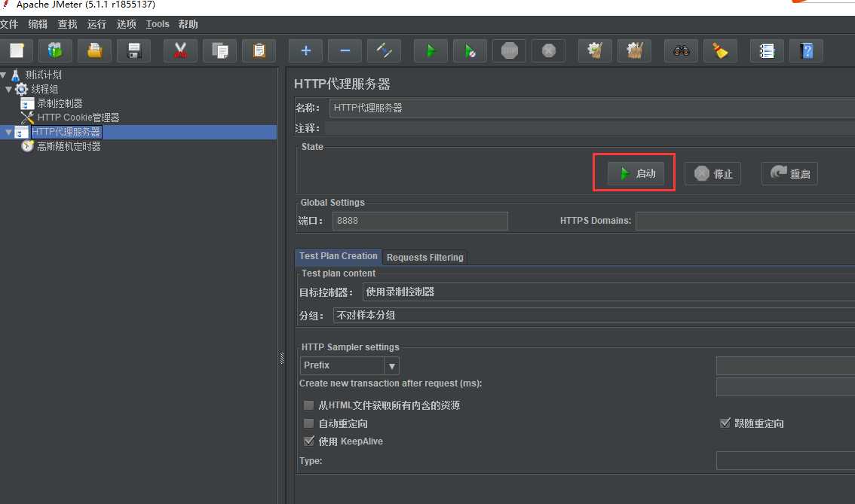This screenshot has width=855, height=504.
Task: Click the Copy toolbar icon
Action: pyautogui.click(x=219, y=50)
